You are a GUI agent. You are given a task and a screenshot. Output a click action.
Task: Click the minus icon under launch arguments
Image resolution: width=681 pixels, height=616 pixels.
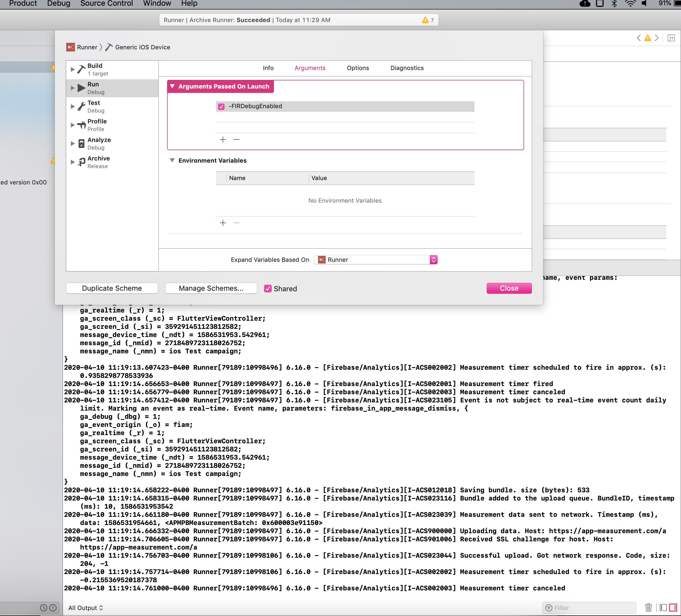tap(237, 139)
